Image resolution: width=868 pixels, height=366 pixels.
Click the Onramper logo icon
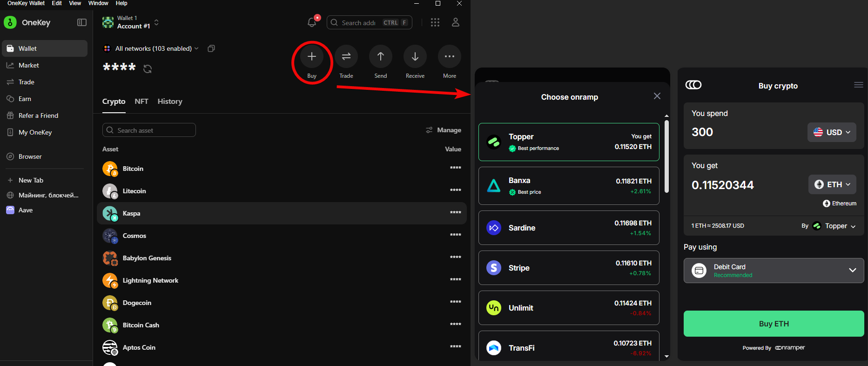pyautogui.click(x=693, y=85)
